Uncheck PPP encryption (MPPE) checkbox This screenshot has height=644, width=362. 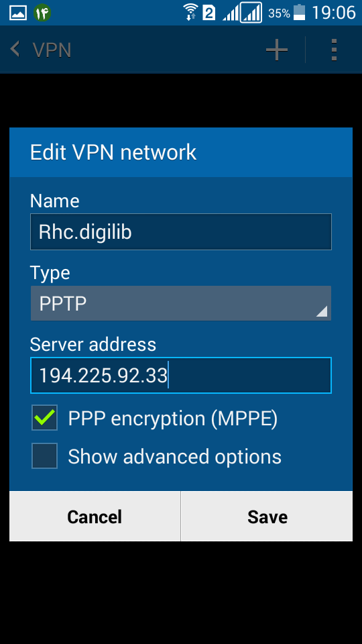click(x=44, y=418)
